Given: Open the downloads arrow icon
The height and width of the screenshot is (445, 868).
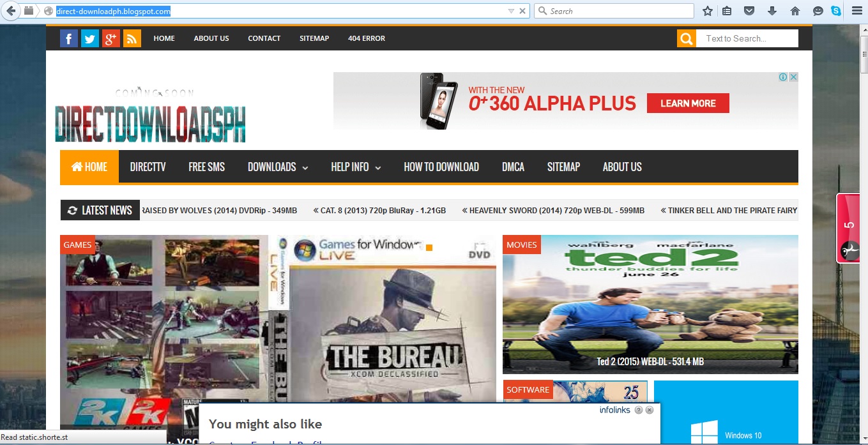Looking at the screenshot, I should 772,11.
